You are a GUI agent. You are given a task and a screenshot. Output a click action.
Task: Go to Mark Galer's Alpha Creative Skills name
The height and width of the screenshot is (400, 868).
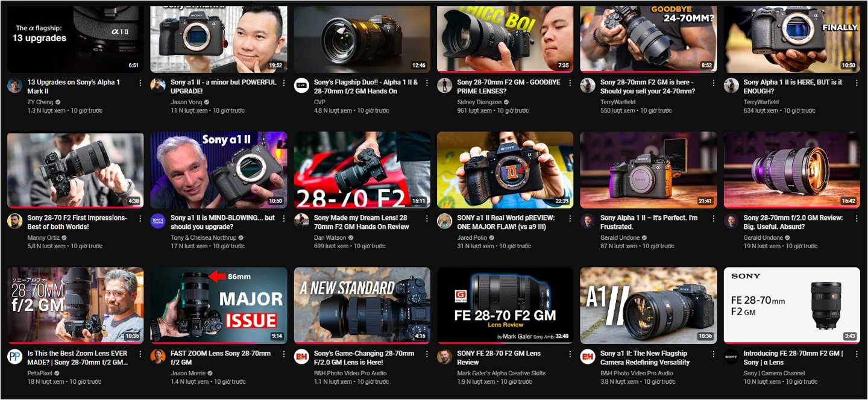[x=501, y=373]
